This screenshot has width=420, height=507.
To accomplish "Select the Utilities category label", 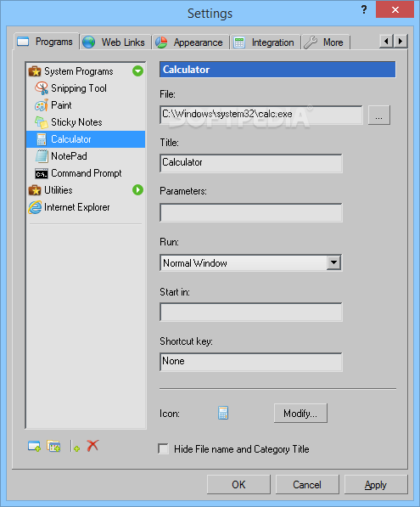I will [x=59, y=190].
